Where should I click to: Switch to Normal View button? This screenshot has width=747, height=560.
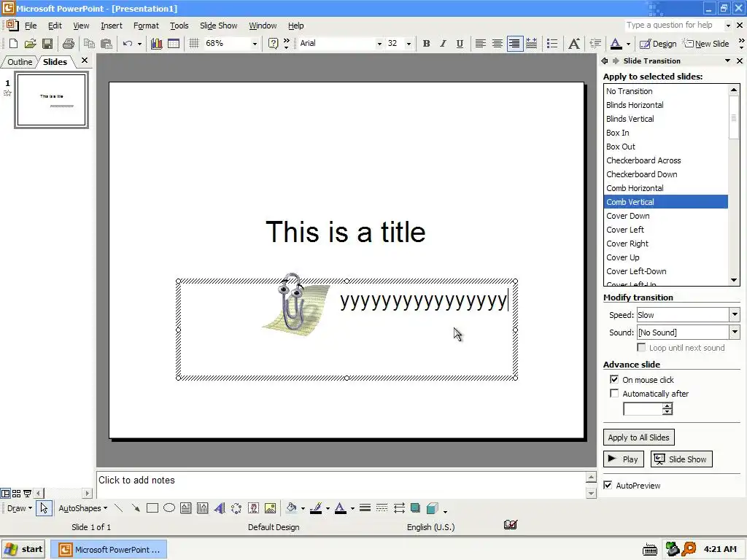pos(5,494)
